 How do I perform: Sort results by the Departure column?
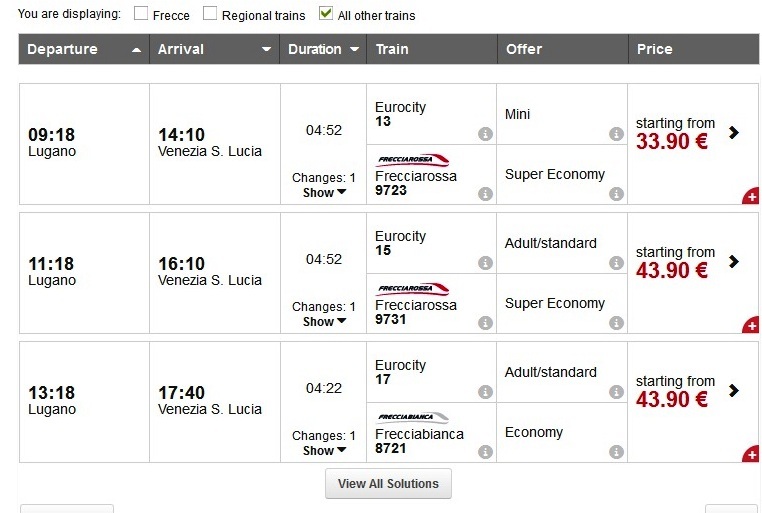click(84, 49)
